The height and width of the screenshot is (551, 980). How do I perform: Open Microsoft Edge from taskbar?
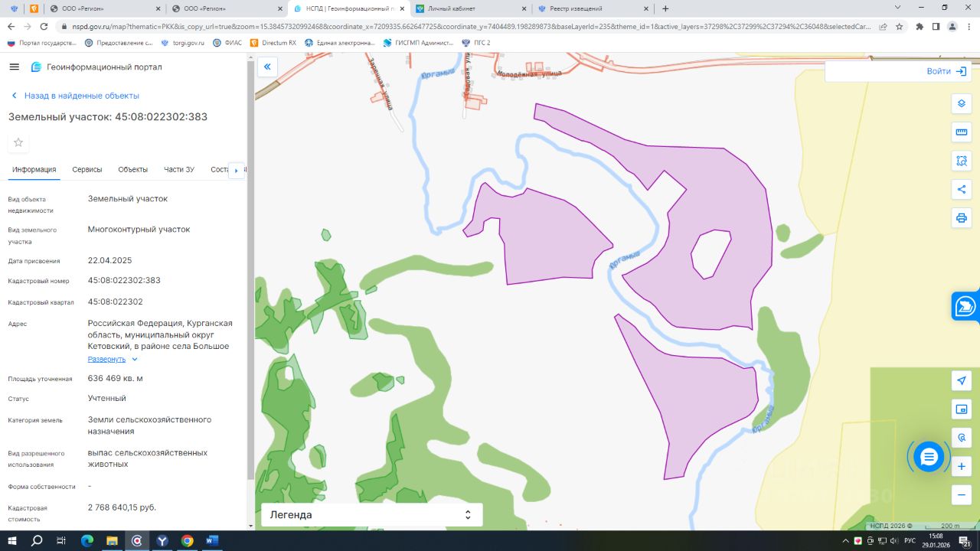(x=87, y=540)
